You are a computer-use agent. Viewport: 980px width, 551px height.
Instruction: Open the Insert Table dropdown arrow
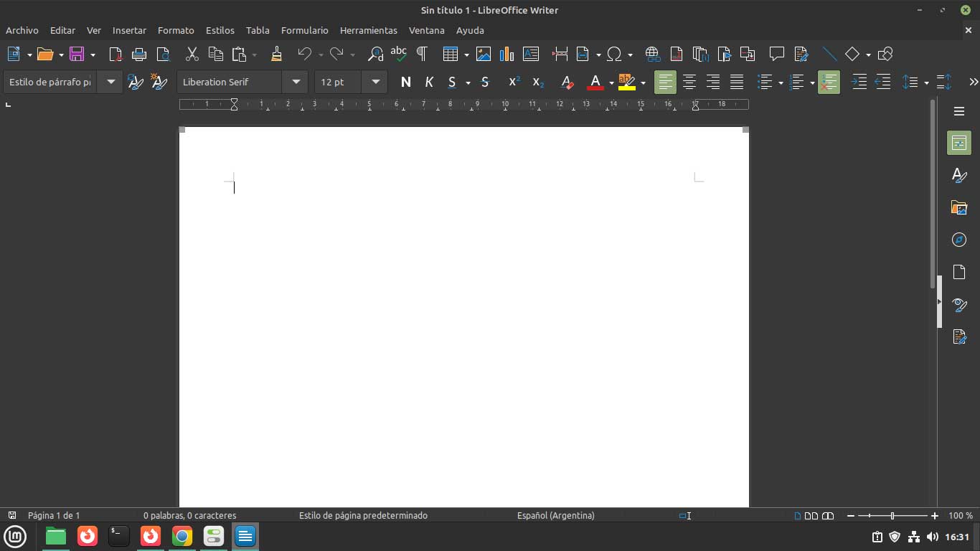pyautogui.click(x=466, y=55)
